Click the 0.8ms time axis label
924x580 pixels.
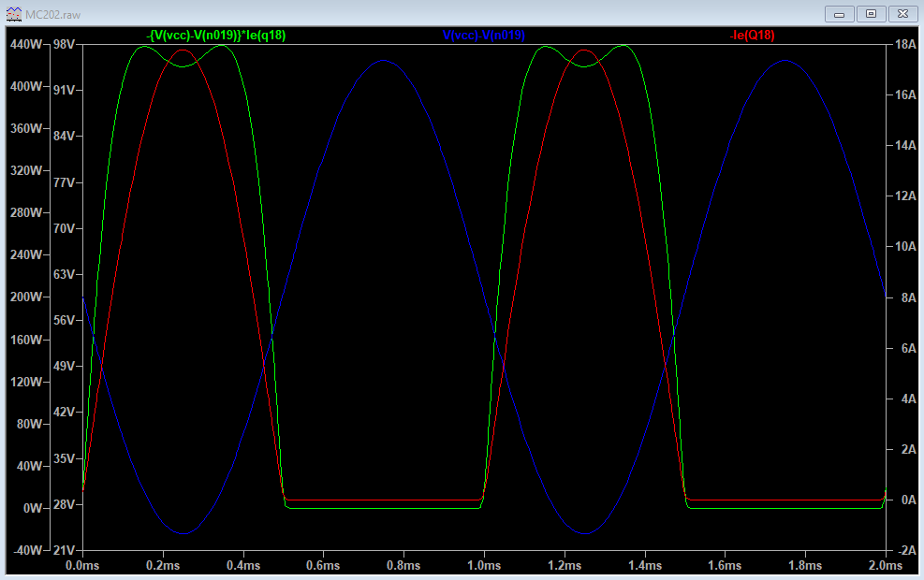[403, 566]
